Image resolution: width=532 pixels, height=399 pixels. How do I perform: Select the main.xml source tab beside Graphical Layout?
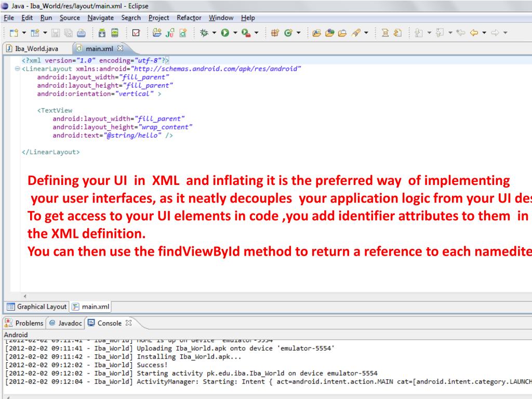coord(90,307)
